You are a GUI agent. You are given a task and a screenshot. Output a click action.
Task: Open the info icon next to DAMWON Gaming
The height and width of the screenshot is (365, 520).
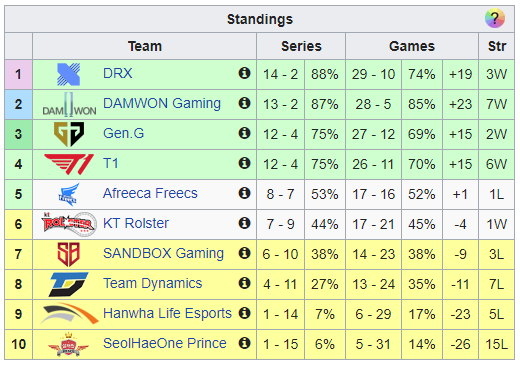244,103
